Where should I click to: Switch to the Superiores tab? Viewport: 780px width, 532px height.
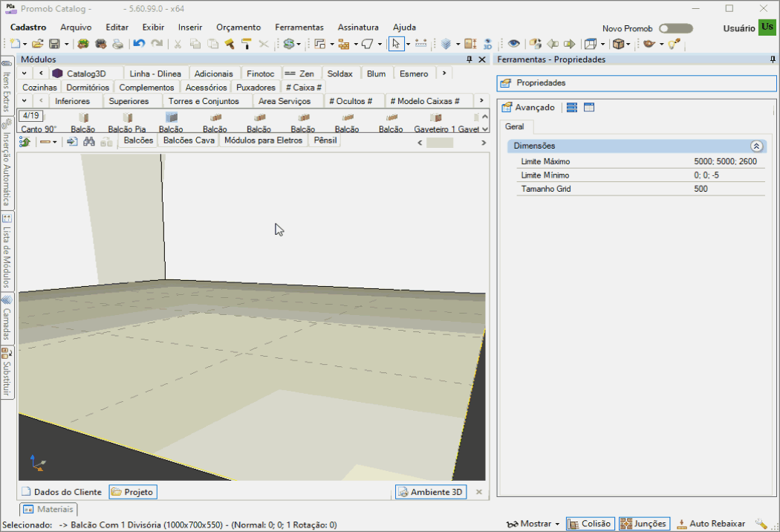[x=129, y=101]
